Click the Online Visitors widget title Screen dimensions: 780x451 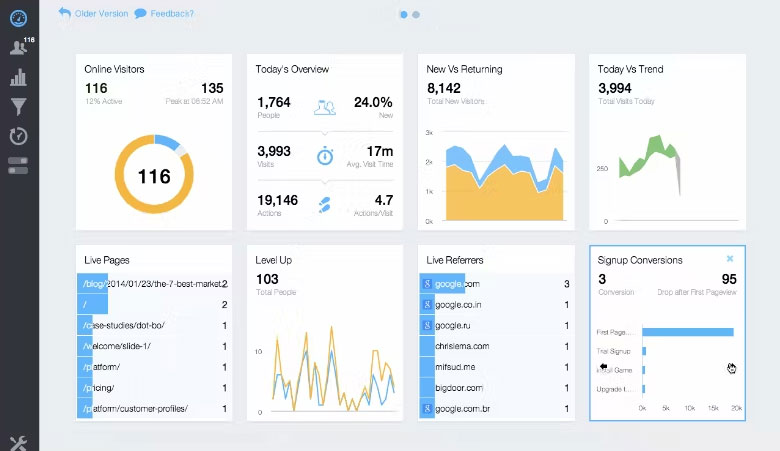click(x=114, y=69)
